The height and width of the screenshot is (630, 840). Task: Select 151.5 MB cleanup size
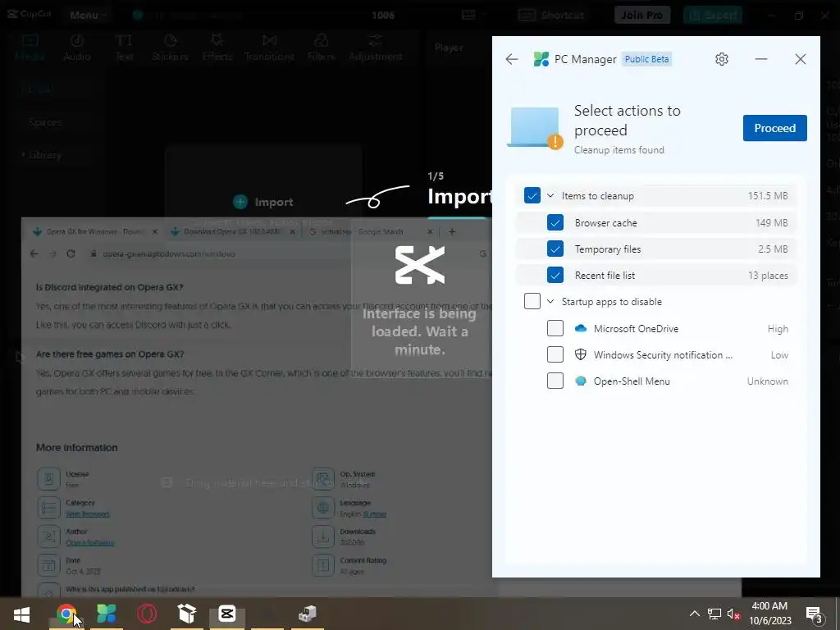768,196
